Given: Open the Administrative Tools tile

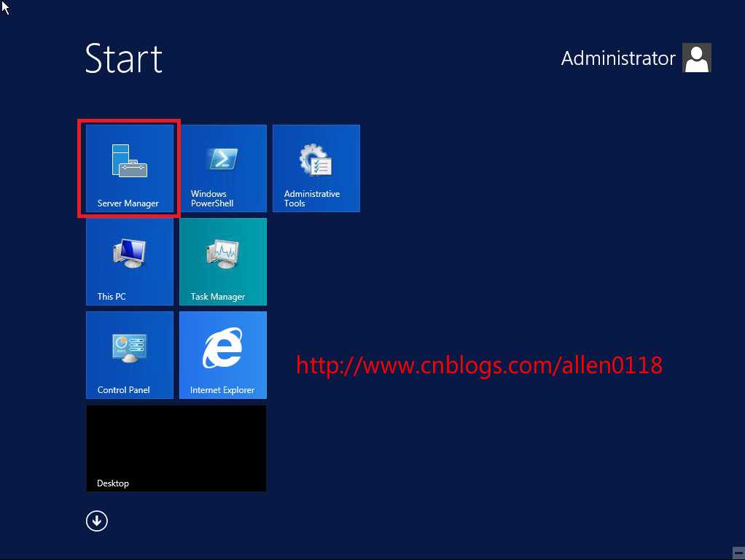Looking at the screenshot, I should tap(316, 168).
